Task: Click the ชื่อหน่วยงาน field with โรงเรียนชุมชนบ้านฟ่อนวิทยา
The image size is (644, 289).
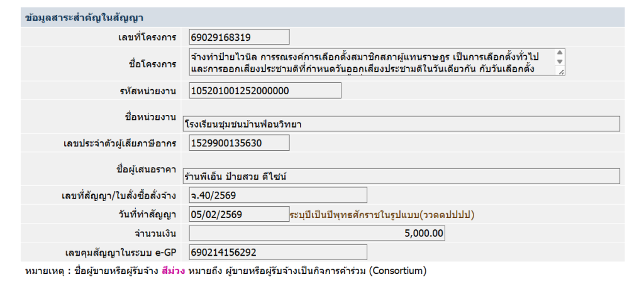Action: coord(401,124)
